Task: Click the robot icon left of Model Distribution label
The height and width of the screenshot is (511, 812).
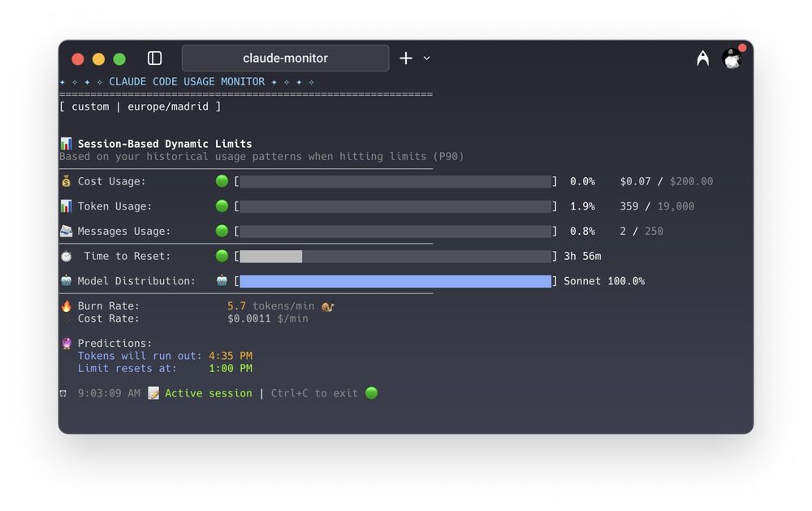Action: click(x=67, y=281)
